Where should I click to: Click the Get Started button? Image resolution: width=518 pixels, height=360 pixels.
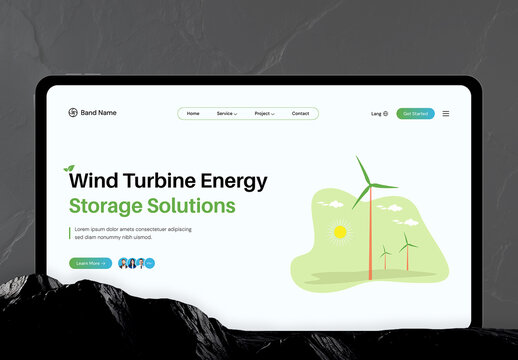415,114
